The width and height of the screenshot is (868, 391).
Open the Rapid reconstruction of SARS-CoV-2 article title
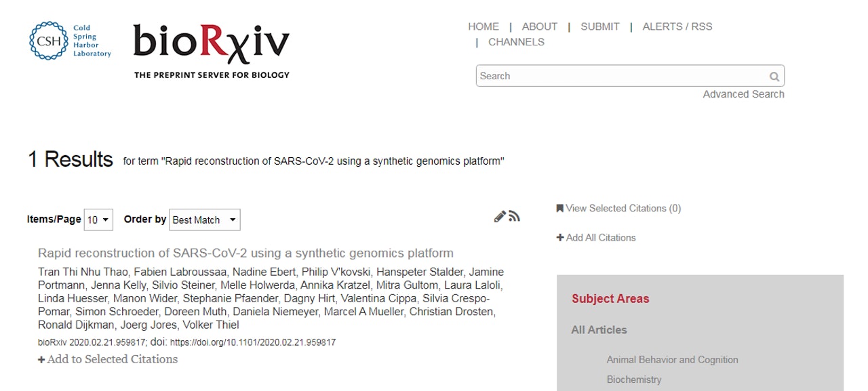tap(245, 253)
